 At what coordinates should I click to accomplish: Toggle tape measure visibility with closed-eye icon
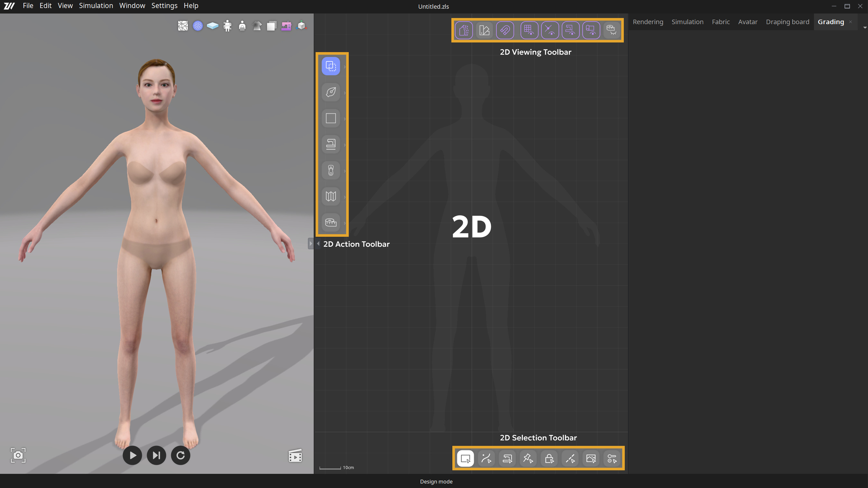[x=611, y=30]
